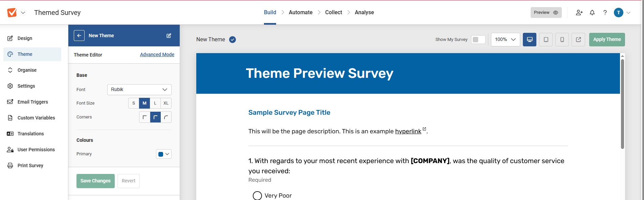Click the back arrow beside New Theme

(x=79, y=36)
